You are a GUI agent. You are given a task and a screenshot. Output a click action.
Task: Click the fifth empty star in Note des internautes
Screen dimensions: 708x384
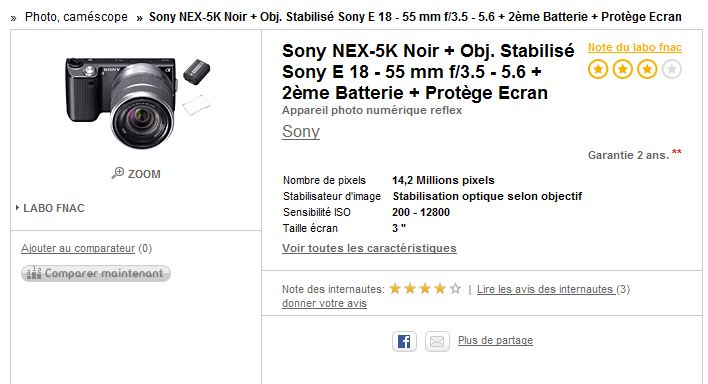pos(455,288)
